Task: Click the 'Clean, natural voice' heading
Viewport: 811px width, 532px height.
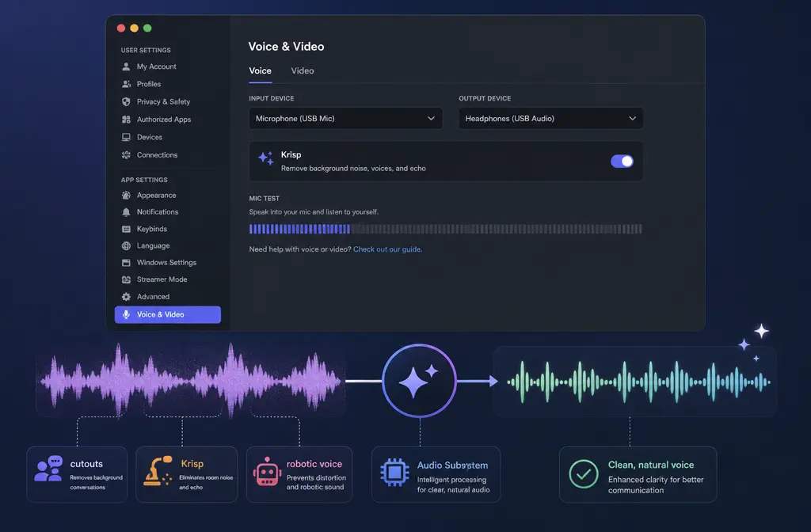Action: (x=651, y=465)
